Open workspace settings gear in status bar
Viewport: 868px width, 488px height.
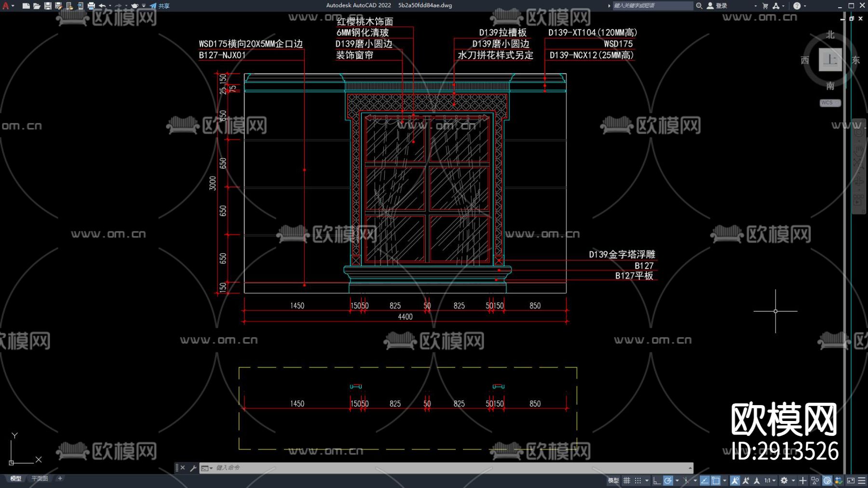[x=784, y=480]
